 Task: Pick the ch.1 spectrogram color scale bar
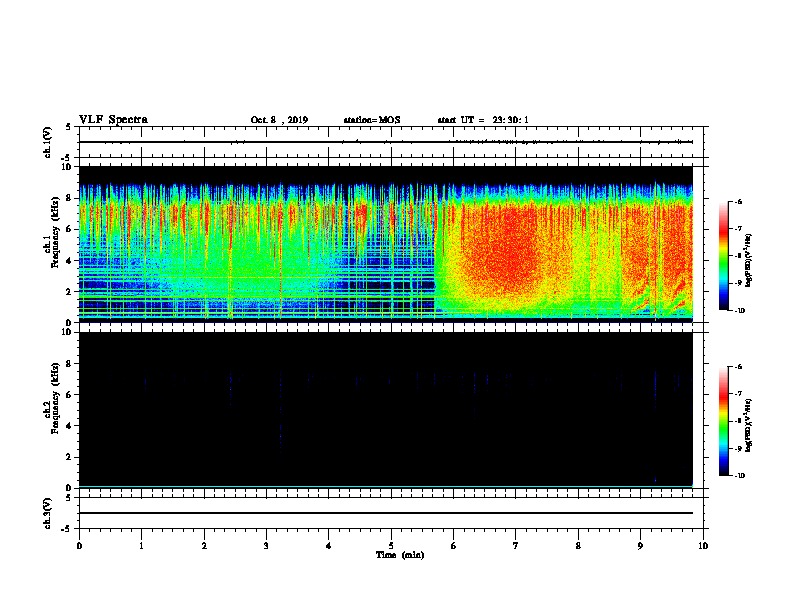[723, 256]
